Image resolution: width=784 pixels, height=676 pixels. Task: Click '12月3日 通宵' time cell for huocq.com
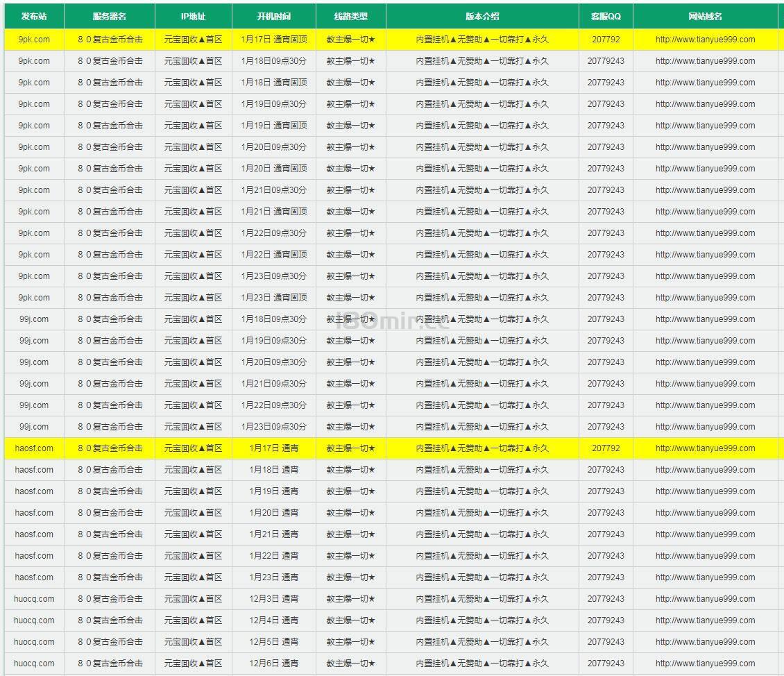(x=274, y=598)
